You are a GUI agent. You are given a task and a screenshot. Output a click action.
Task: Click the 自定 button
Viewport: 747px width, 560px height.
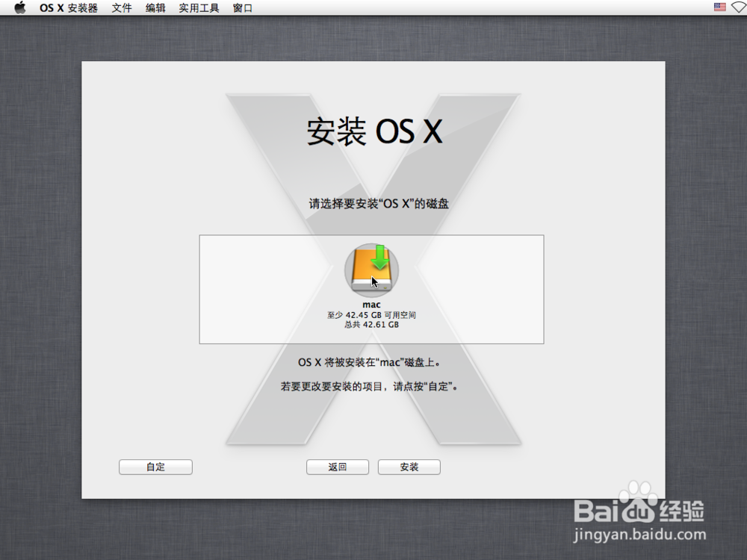coord(156,467)
